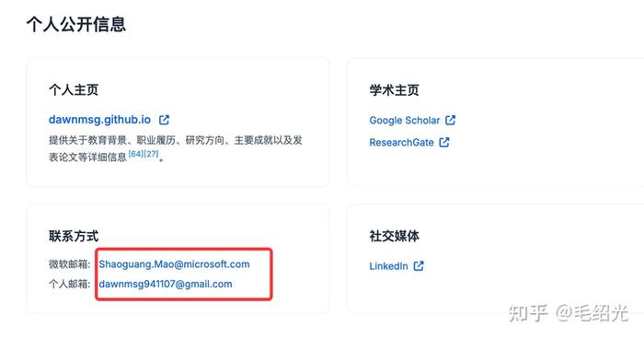Click external-link icon next to ResearchGate

coord(444,142)
